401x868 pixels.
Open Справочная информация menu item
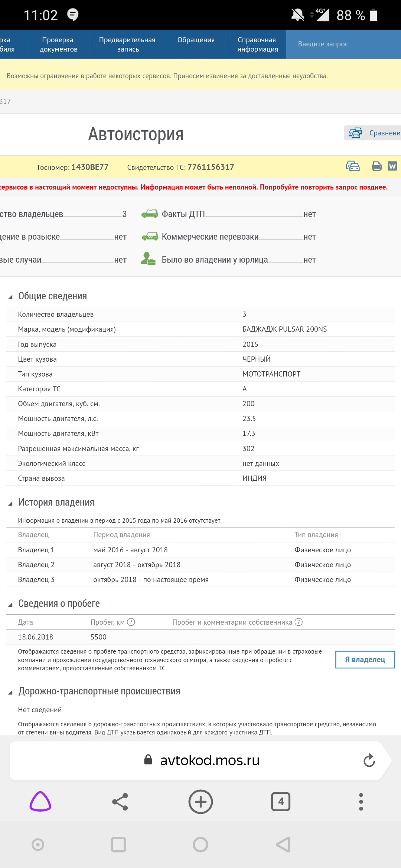[x=257, y=45]
